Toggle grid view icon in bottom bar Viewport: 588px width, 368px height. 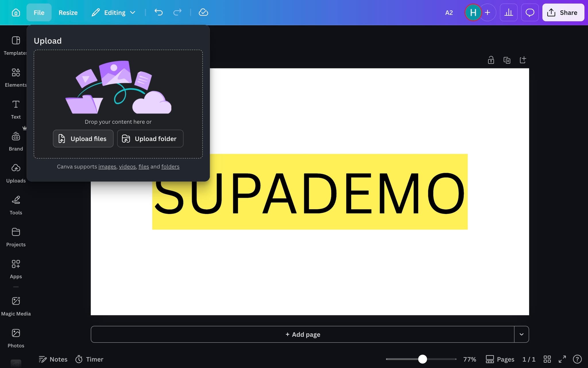[547, 359]
